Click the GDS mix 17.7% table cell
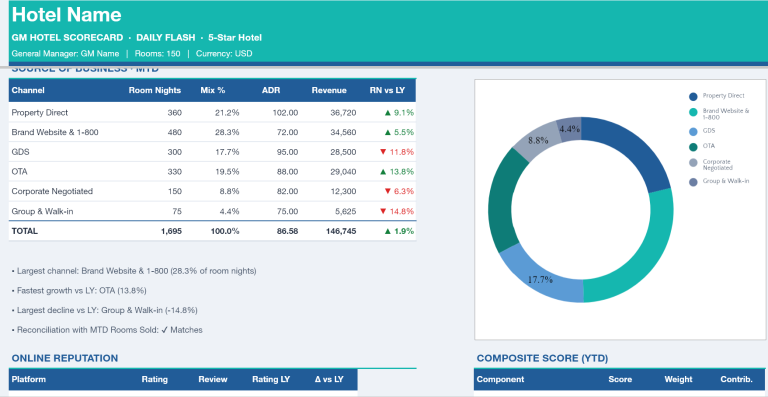Image resolution: width=768 pixels, height=397 pixels. tap(227, 152)
